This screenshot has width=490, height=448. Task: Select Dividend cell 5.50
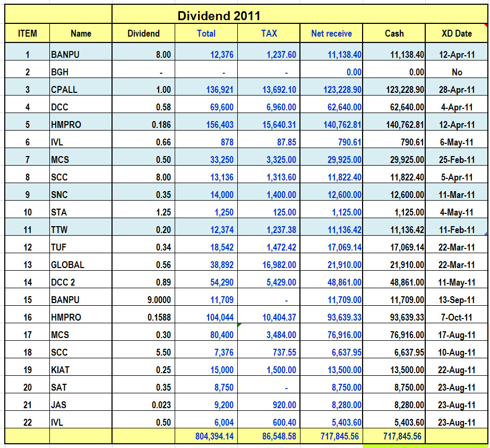click(143, 349)
